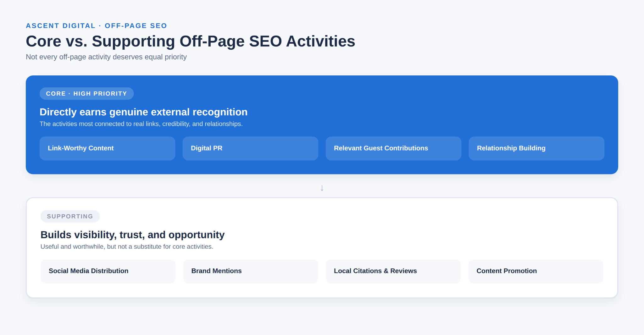644x335 pixels.
Task: Click heading Builds visibility, trust, and opportunity
Action: pyautogui.click(x=132, y=235)
